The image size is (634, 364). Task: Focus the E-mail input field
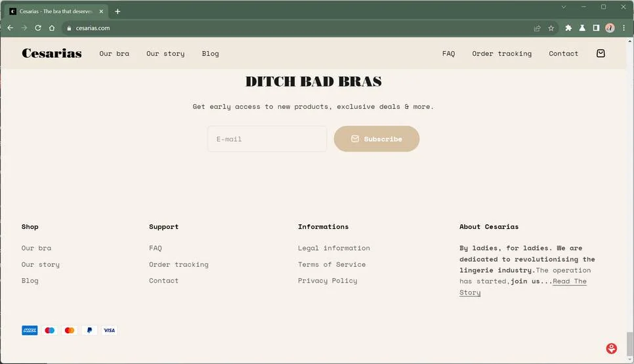[267, 139]
